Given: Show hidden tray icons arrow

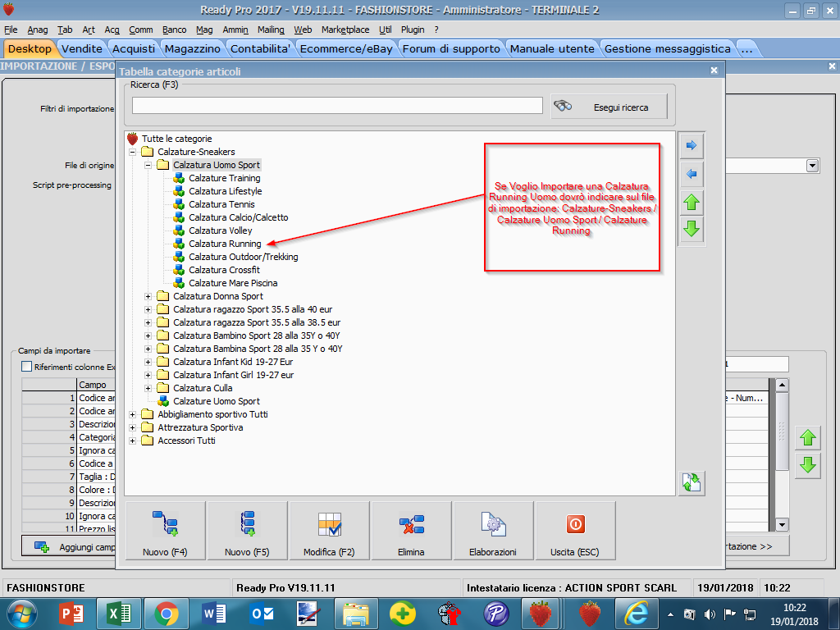Looking at the screenshot, I should (670, 614).
